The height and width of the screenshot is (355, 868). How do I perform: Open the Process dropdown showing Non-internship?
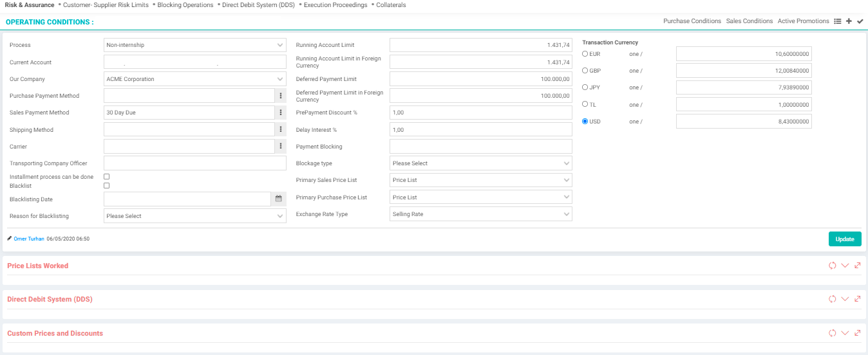pos(195,45)
